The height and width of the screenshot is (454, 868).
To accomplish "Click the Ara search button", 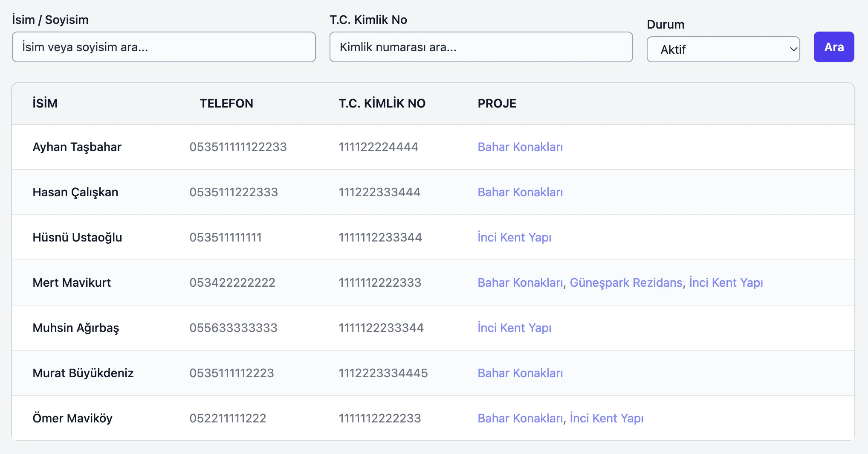I will pyautogui.click(x=834, y=47).
